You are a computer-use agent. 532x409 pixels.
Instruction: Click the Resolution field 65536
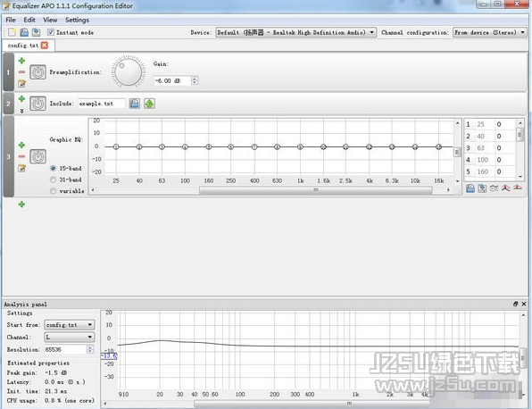point(65,349)
